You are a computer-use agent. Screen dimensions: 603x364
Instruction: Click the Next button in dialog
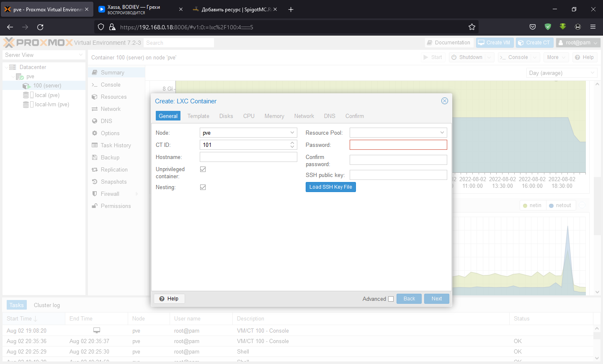[x=437, y=299]
